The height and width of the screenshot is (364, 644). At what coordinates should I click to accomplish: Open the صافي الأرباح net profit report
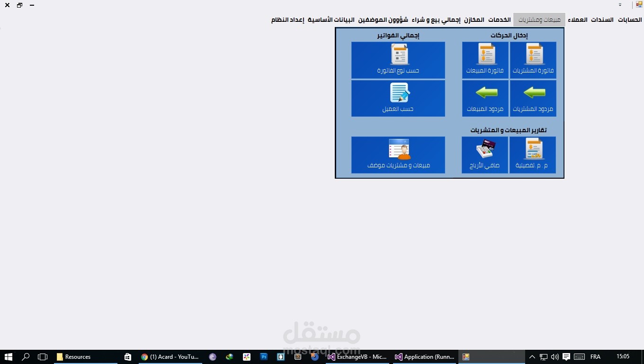[485, 155]
